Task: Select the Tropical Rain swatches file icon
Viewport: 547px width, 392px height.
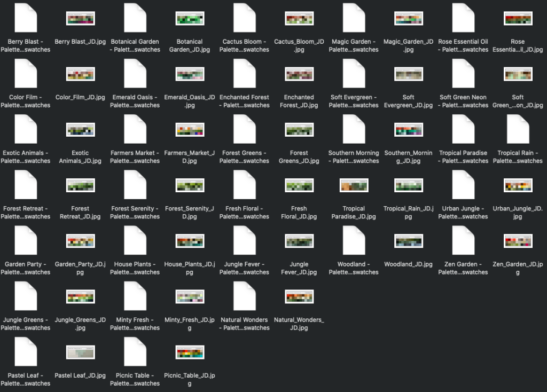Action: point(518,129)
